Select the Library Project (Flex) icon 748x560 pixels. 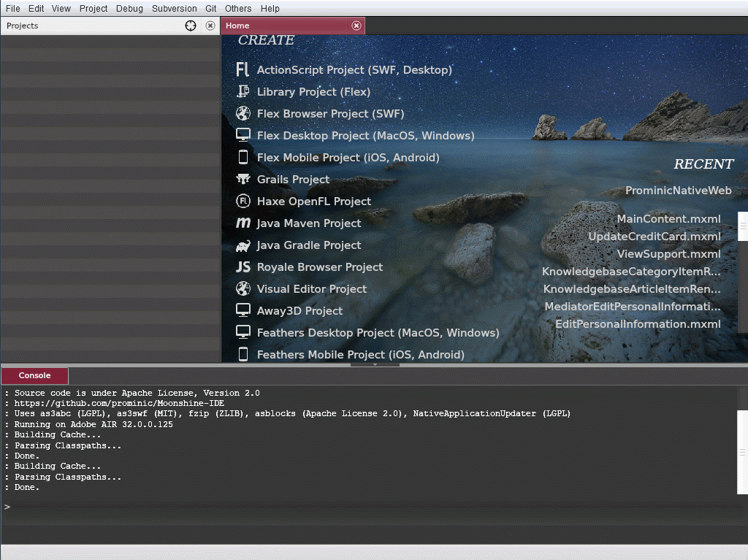(x=243, y=91)
